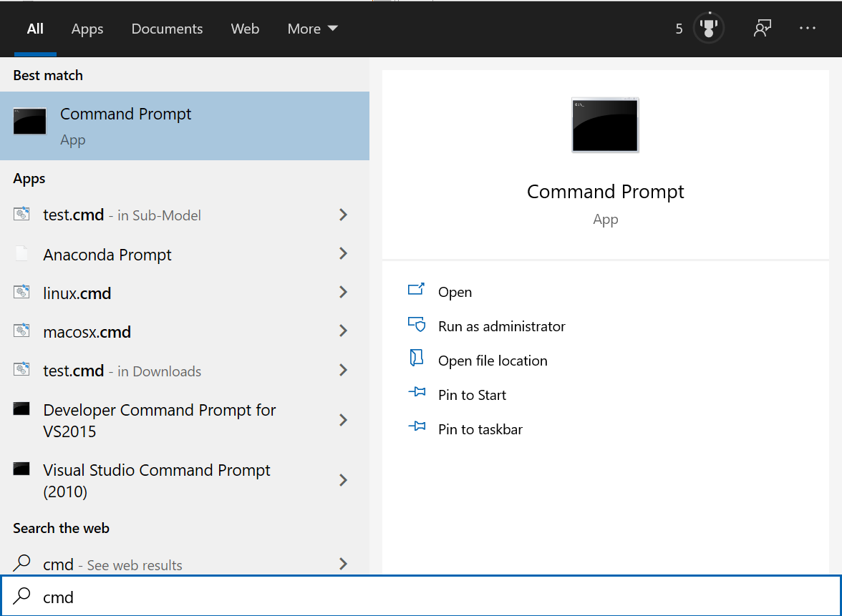Image resolution: width=842 pixels, height=616 pixels.
Task: Click the Pin to Start pin icon
Action: point(416,393)
